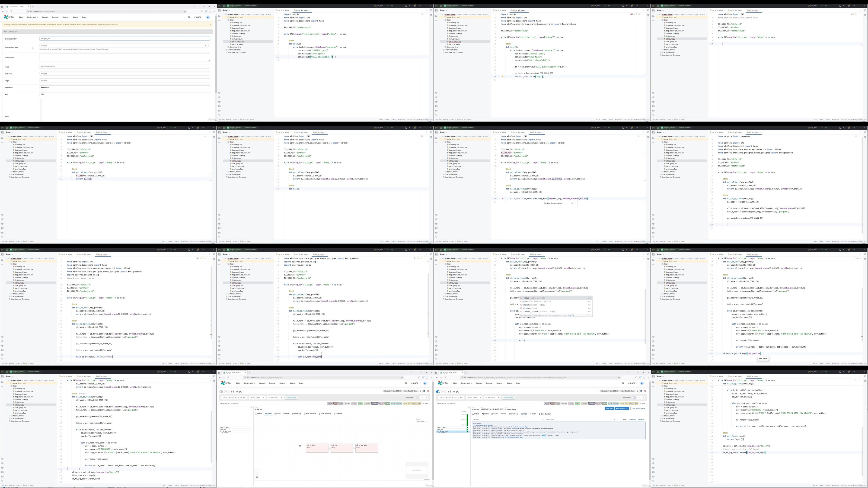This screenshot has height=488, width=868.
Task: Pause the s3_to_pg DAG on Logs page
Action: 438,392
